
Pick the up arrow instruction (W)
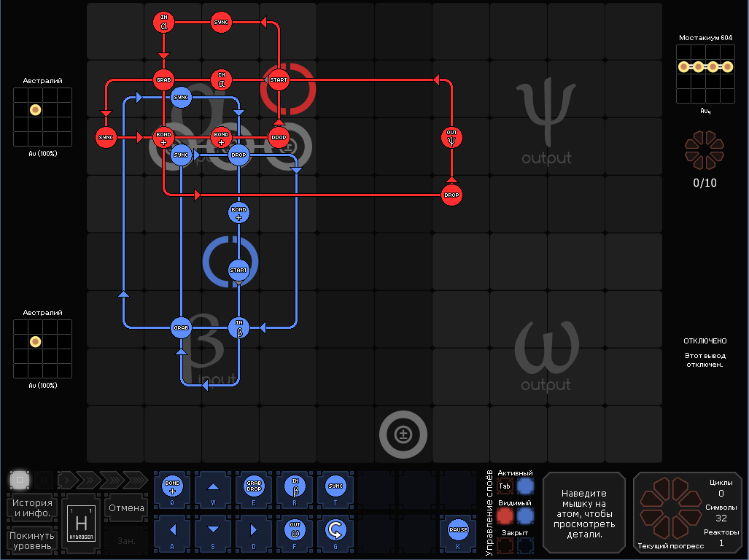tap(213, 489)
